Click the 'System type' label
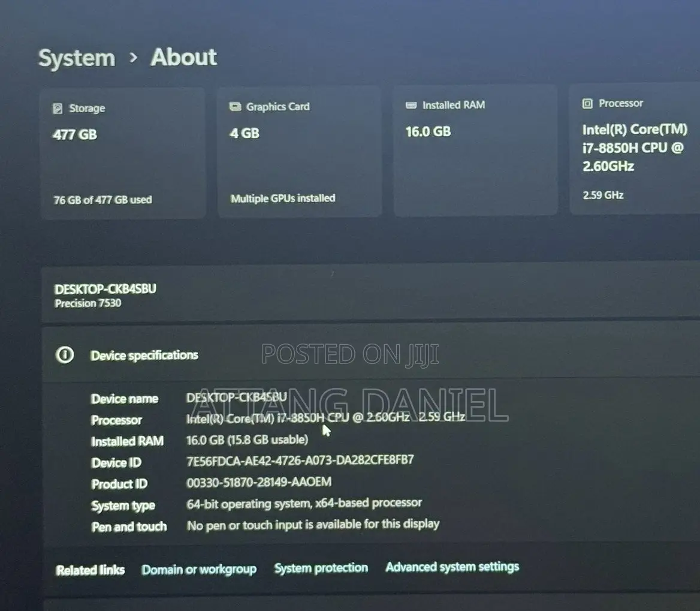This screenshot has width=700, height=611. pos(123,505)
